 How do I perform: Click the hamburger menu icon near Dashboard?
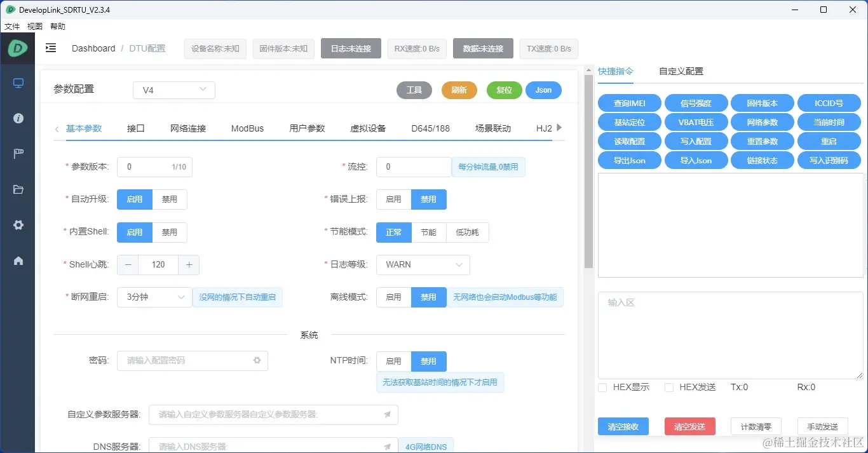(50, 48)
